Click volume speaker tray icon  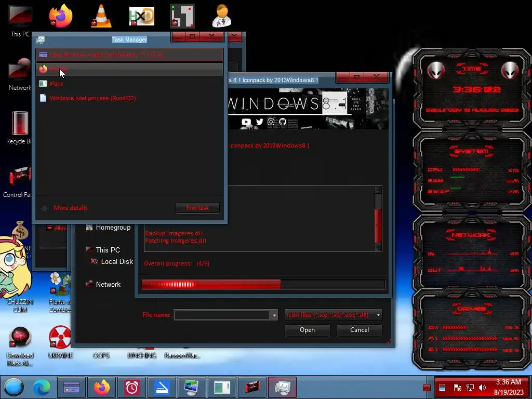click(x=482, y=388)
